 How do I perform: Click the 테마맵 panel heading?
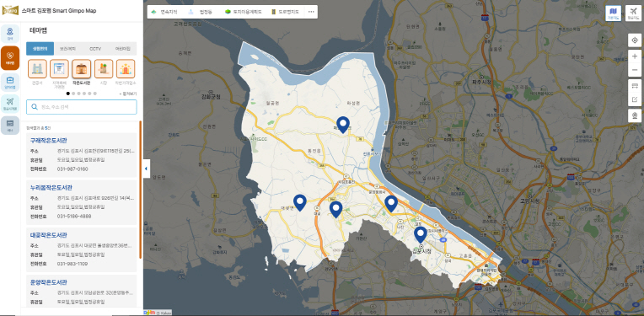tap(39, 30)
